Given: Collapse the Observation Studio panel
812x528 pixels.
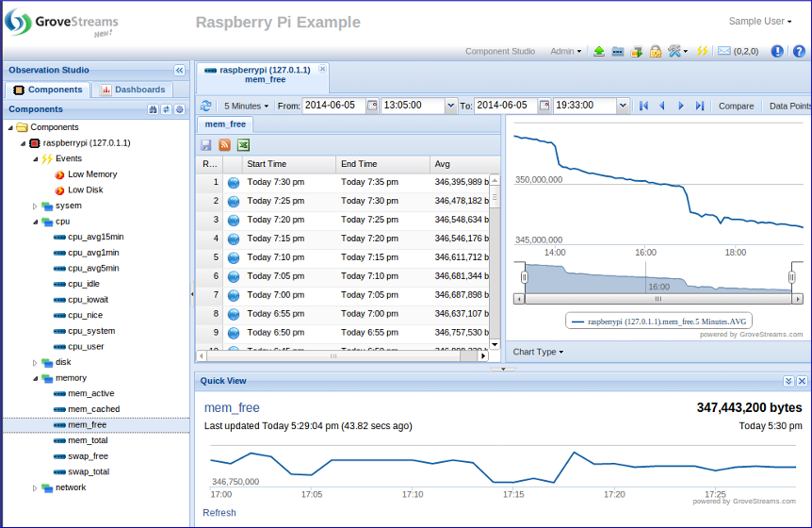Looking at the screenshot, I should (179, 71).
